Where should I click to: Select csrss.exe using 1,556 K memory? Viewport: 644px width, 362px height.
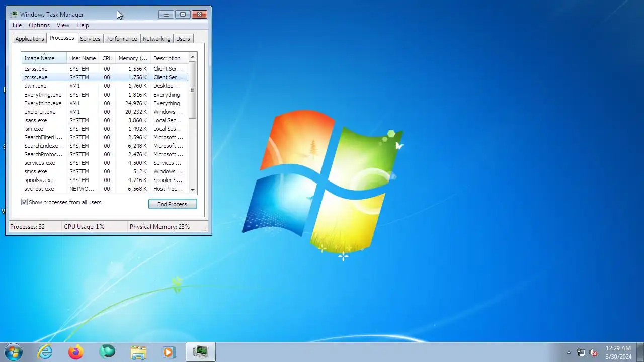105,69
